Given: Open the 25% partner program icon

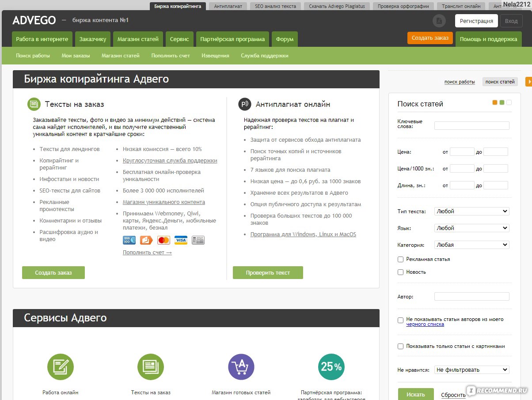Looking at the screenshot, I should click(331, 367).
